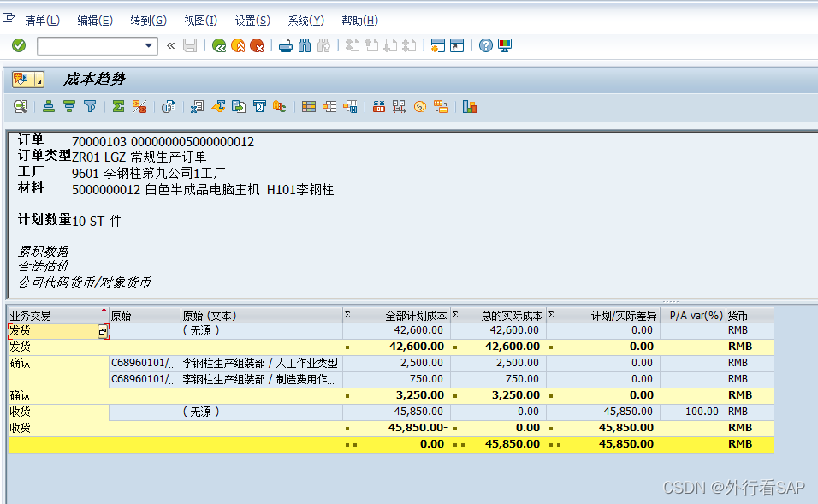Expand the services menu arrow beside title

39,80
